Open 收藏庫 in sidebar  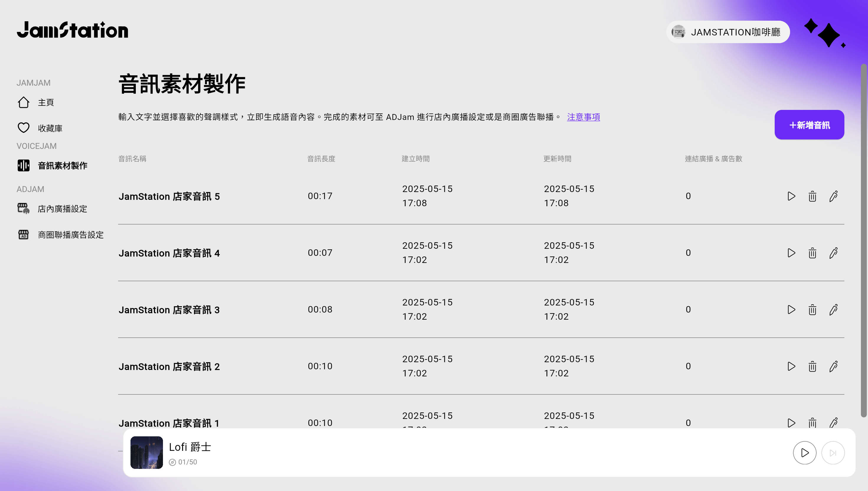click(50, 128)
